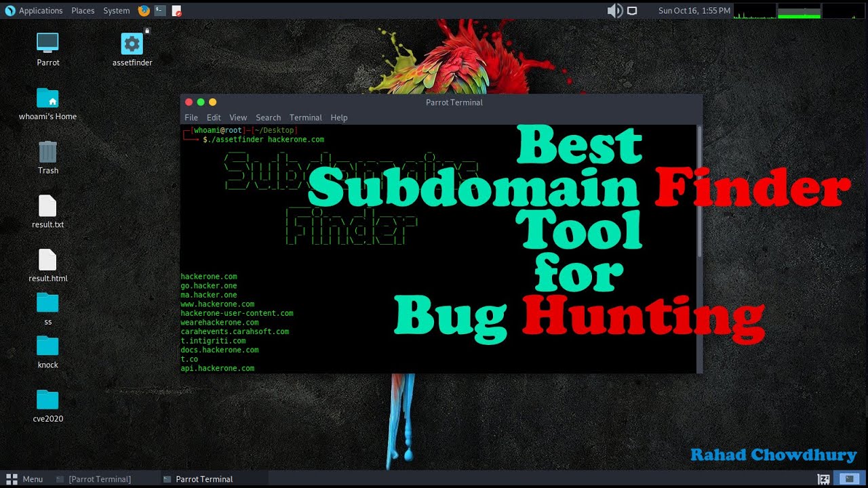Click wearehackerone.com in terminal output
This screenshot has width=868, height=488.
(x=220, y=323)
